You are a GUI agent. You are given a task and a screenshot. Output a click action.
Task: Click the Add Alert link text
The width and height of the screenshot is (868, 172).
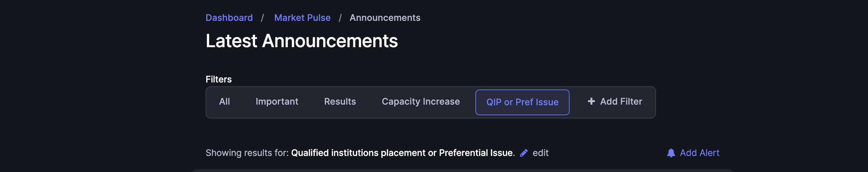tap(700, 153)
